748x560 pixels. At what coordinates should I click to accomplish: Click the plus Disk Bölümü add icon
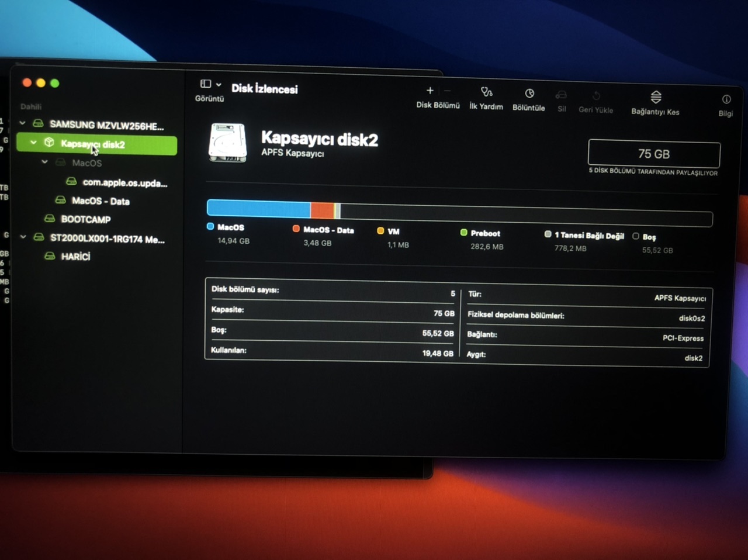430,91
